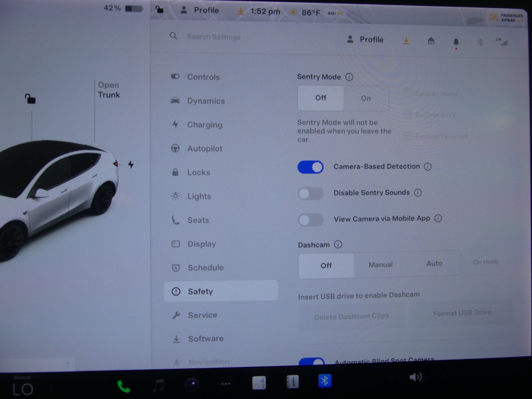This screenshot has height=399, width=532.
Task: Tap the unlock padlock beside the car
Action: coord(30,99)
